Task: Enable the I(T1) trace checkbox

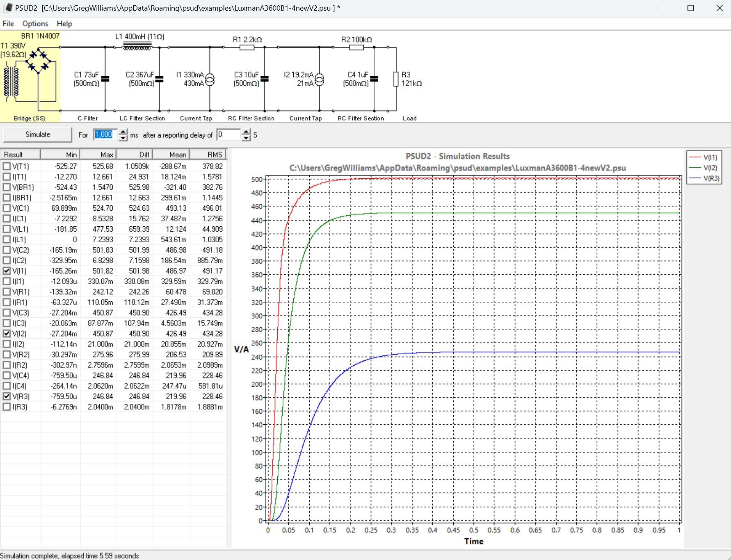Action: [x=7, y=177]
